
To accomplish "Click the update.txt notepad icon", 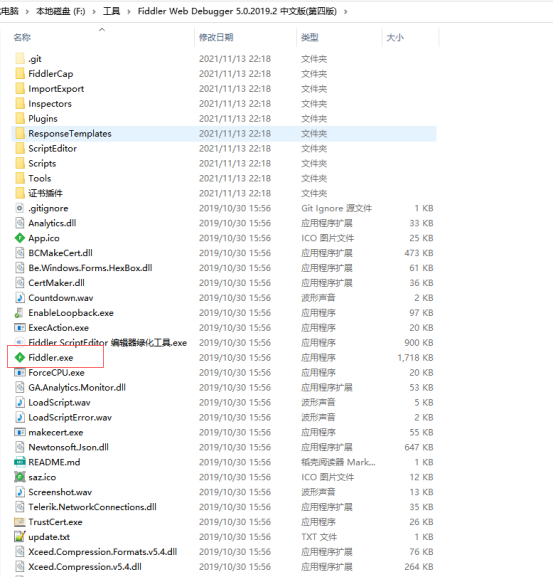I will click(x=20, y=537).
